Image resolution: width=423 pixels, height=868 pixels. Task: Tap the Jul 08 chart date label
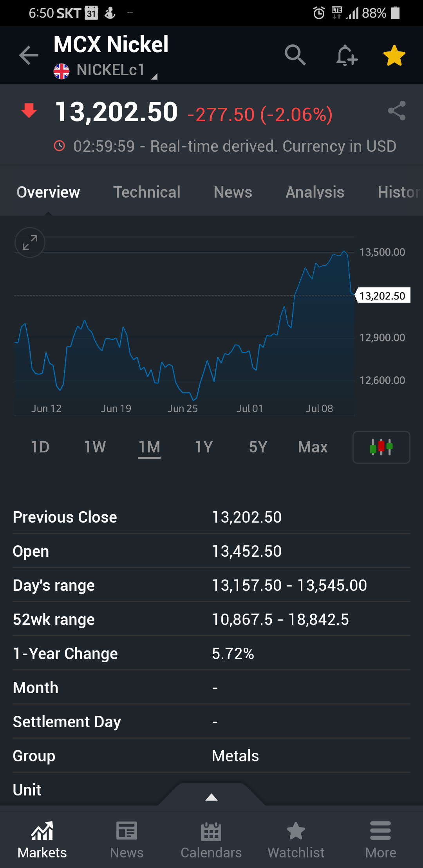319,409
